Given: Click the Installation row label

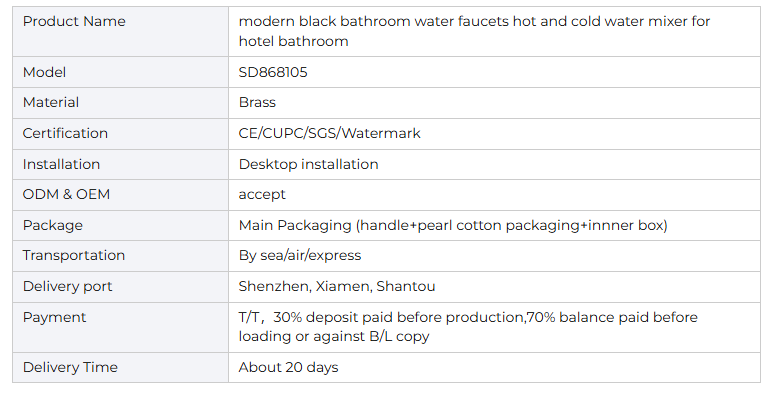Looking at the screenshot, I should (x=62, y=164).
